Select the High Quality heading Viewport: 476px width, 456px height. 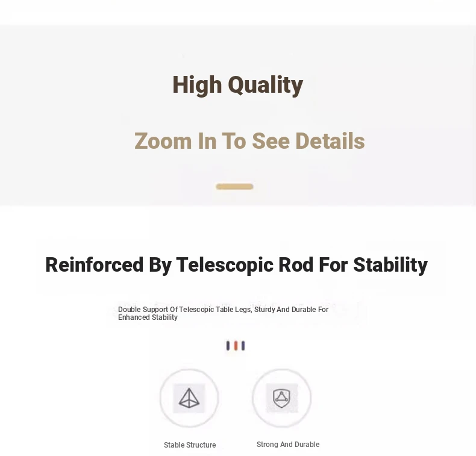tap(237, 86)
